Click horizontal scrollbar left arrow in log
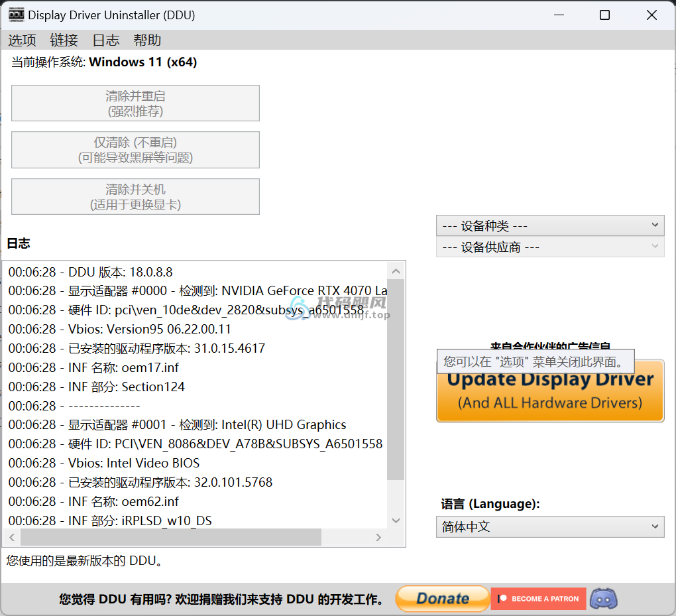 (x=12, y=538)
